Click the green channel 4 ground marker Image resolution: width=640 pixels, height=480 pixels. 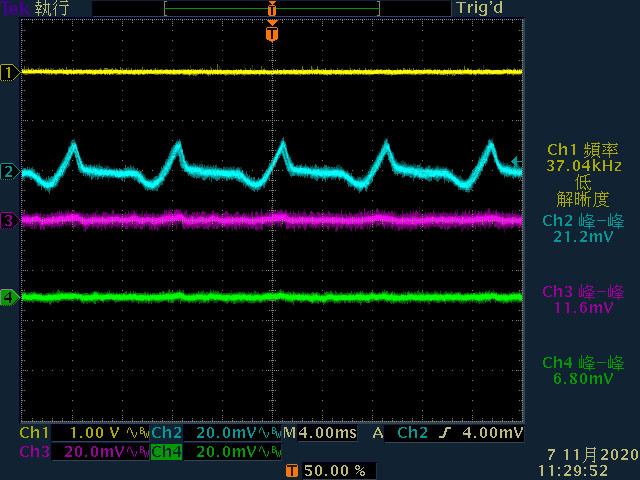pos(9,297)
